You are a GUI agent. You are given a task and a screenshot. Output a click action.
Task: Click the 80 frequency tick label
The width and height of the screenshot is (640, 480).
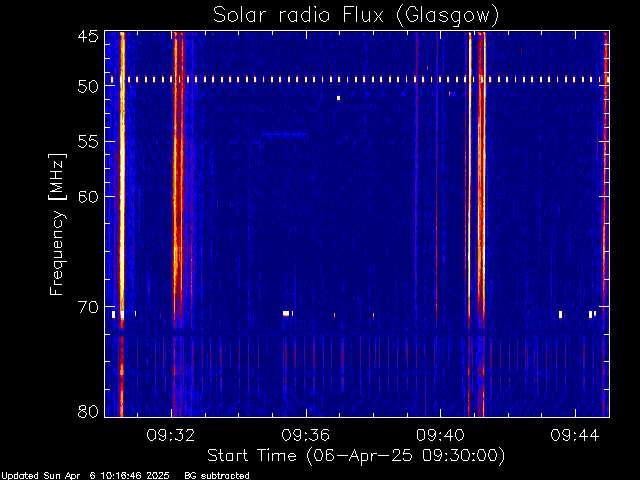[88, 411]
